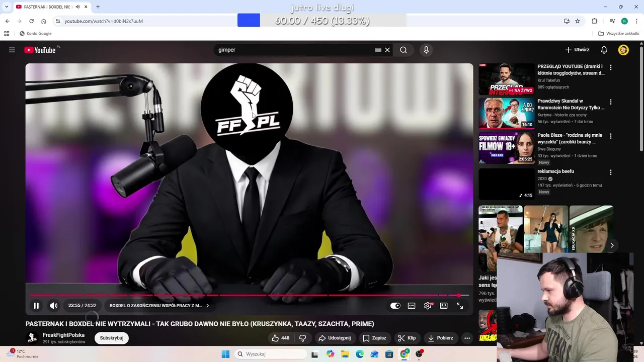Open options for 'reklamacja beefu' video

(x=611, y=172)
